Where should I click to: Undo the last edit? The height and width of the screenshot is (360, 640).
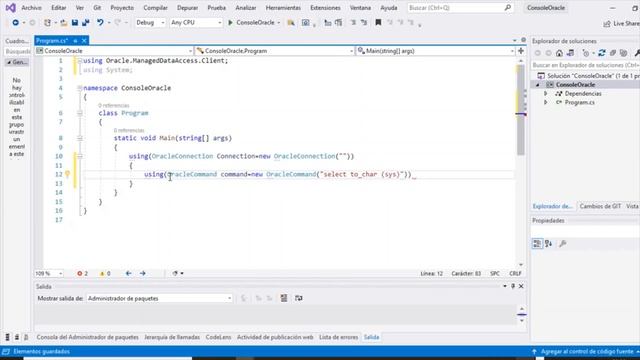pos(100,23)
